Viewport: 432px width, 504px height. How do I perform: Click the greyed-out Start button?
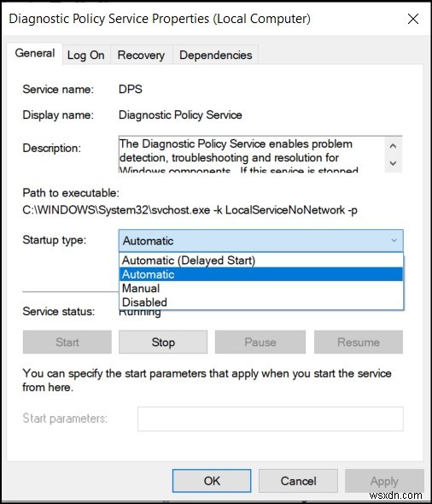[67, 342]
